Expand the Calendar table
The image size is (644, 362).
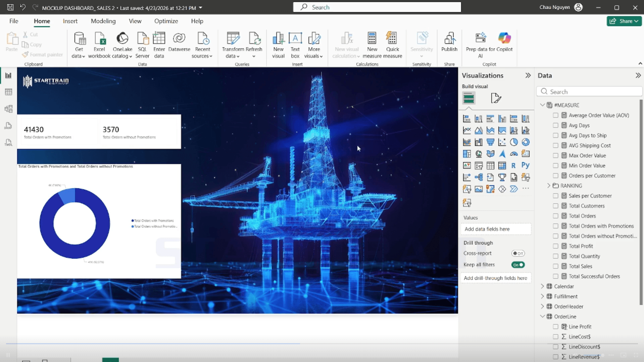coord(542,286)
